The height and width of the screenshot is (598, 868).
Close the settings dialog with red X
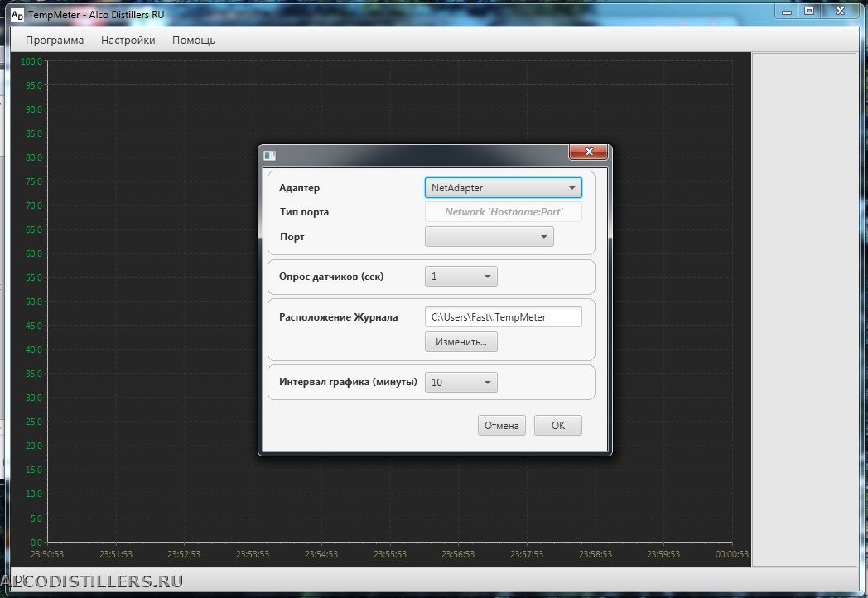coord(589,152)
